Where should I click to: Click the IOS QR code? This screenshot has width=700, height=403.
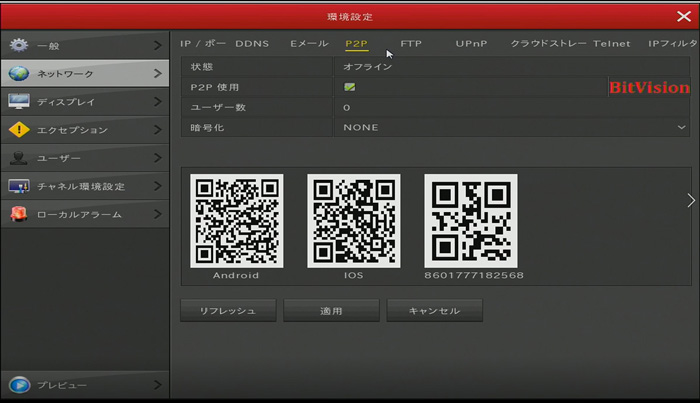[x=354, y=221]
